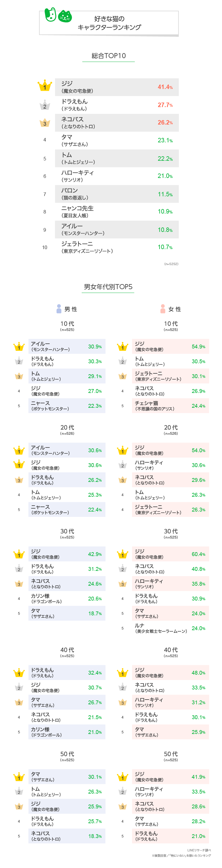
Task: Select the バロン (猫の恩返し) row
Action: coord(117,194)
